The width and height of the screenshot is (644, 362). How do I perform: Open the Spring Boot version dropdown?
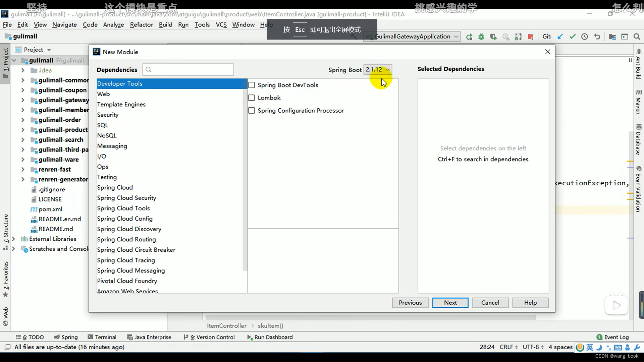click(x=378, y=70)
